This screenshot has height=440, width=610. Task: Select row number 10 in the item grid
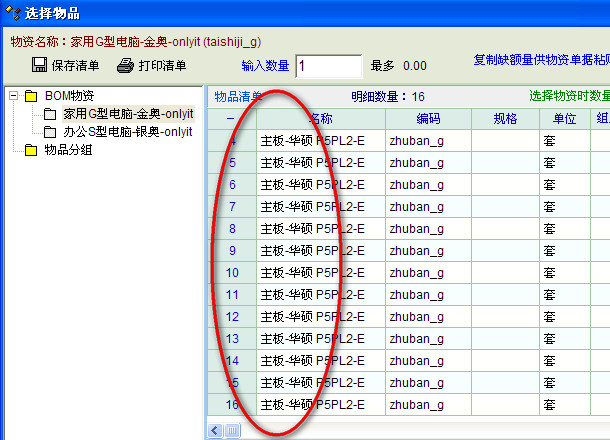232,272
